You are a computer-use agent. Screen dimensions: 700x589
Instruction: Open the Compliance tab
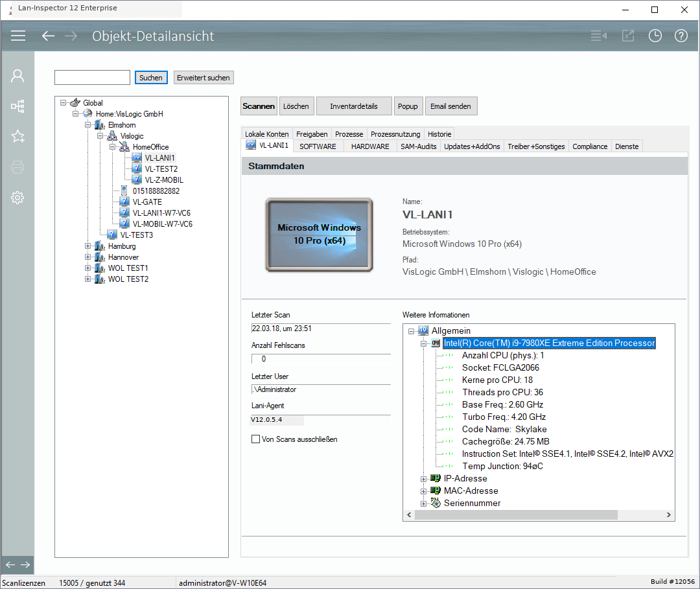(590, 146)
